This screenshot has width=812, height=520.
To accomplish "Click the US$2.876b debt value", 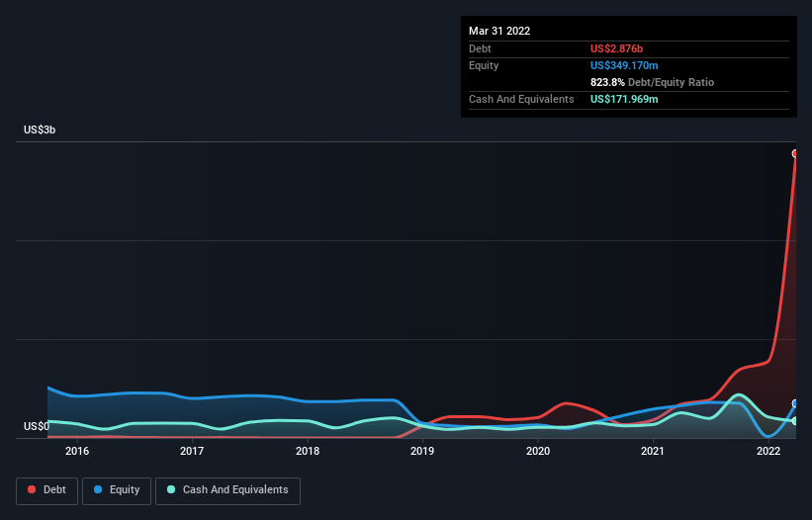I will pyautogui.click(x=616, y=48).
